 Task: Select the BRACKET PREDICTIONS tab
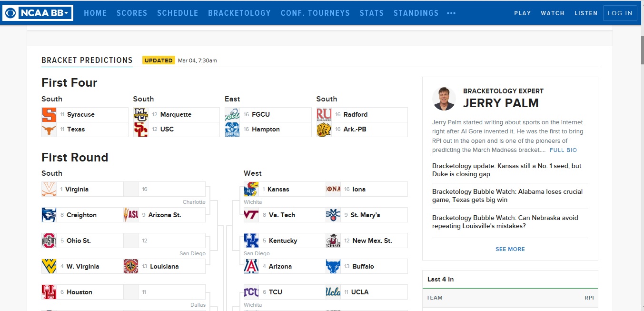[87, 60]
